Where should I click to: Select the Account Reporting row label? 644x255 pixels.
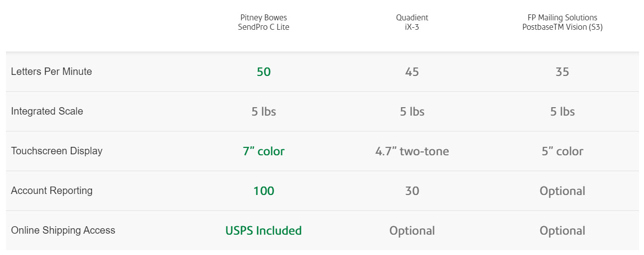pyautogui.click(x=52, y=191)
